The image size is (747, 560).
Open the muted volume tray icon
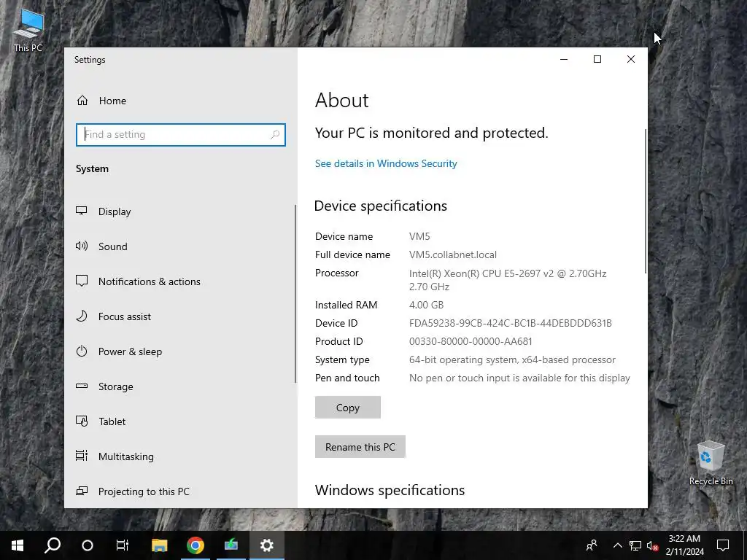(x=653, y=545)
